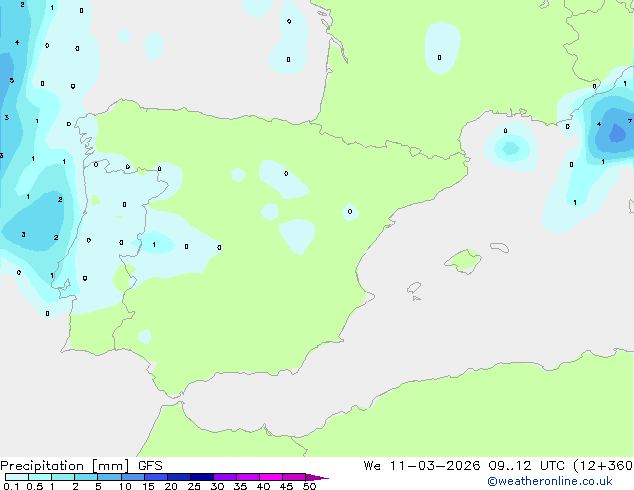Click the "10" legend scale label

click(125, 486)
